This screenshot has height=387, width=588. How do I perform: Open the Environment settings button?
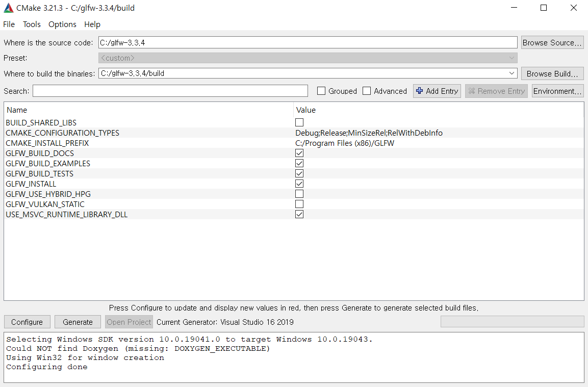(557, 91)
